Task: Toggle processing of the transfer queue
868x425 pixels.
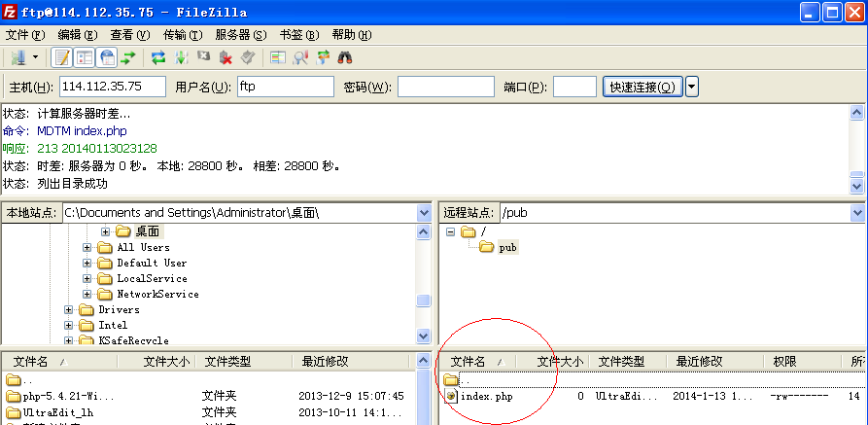Action: click(x=181, y=58)
